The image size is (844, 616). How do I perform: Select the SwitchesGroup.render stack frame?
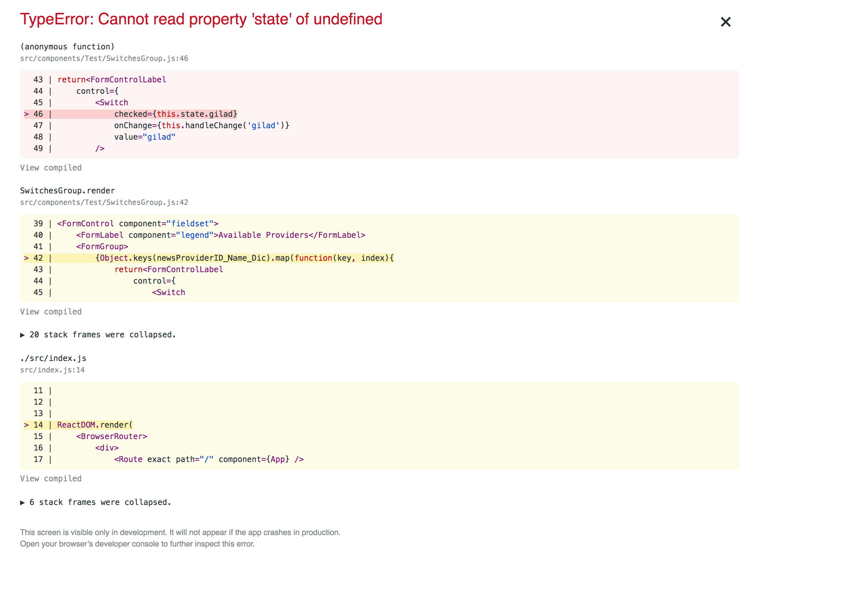click(67, 190)
